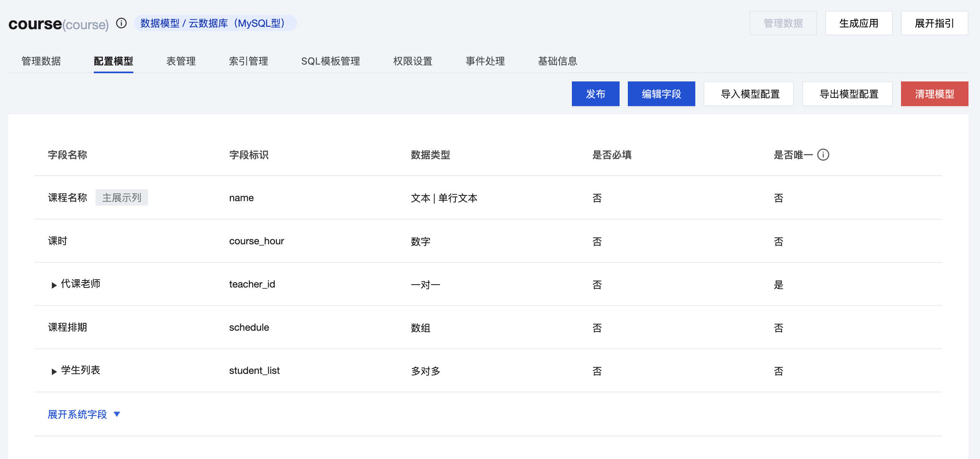Viewport: 980px width, 459px height.
Task: Click 导入模型配置 button
Action: (x=749, y=94)
